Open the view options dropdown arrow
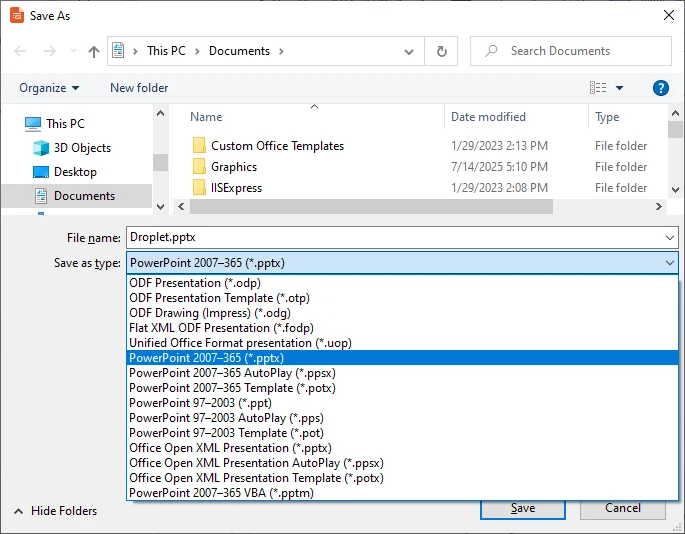The width and height of the screenshot is (685, 534). click(x=620, y=88)
